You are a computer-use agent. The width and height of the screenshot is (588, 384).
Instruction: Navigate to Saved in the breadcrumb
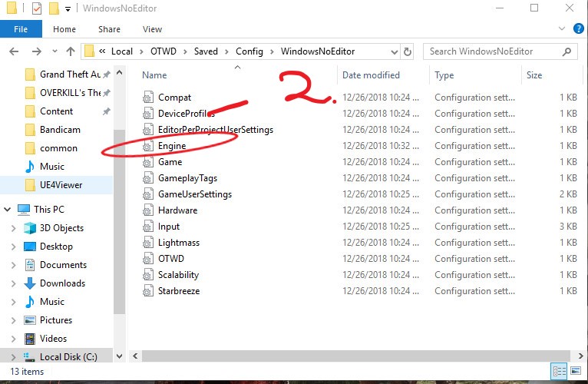pyautogui.click(x=206, y=51)
